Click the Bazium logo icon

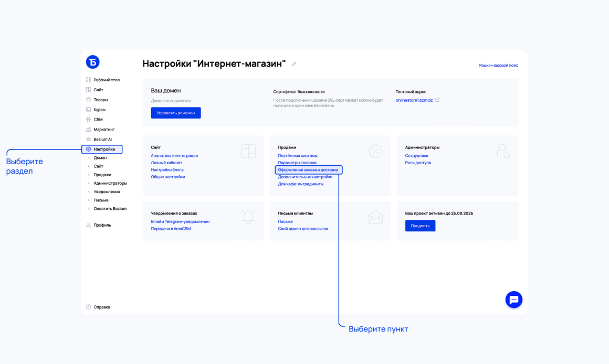(x=92, y=62)
